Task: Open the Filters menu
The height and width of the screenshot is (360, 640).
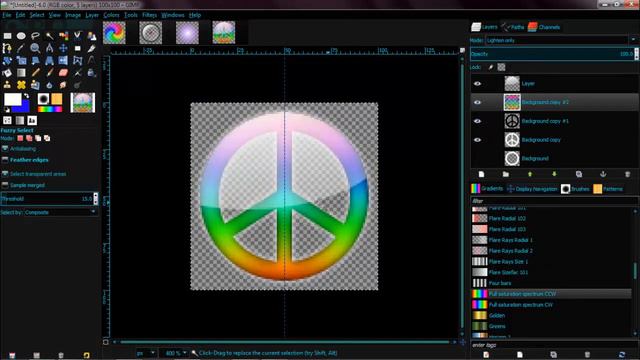Action: pos(149,15)
